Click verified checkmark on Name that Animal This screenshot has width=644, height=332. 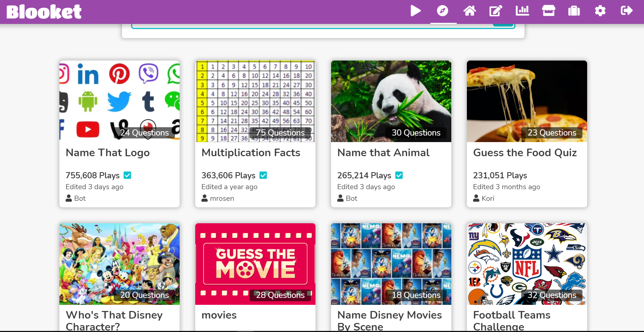pyautogui.click(x=399, y=175)
